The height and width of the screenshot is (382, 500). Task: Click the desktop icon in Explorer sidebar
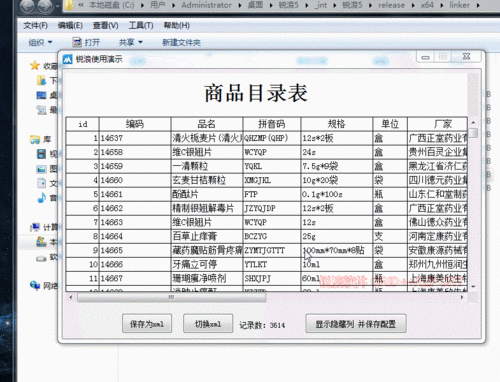click(41, 95)
